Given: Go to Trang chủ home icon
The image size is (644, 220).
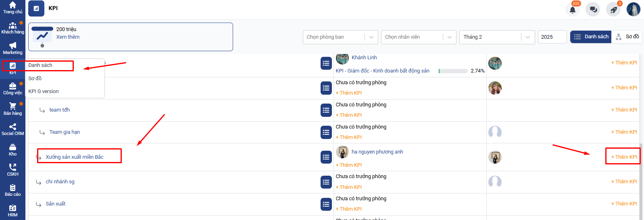Looking at the screenshot, I should pyautogui.click(x=13, y=8).
